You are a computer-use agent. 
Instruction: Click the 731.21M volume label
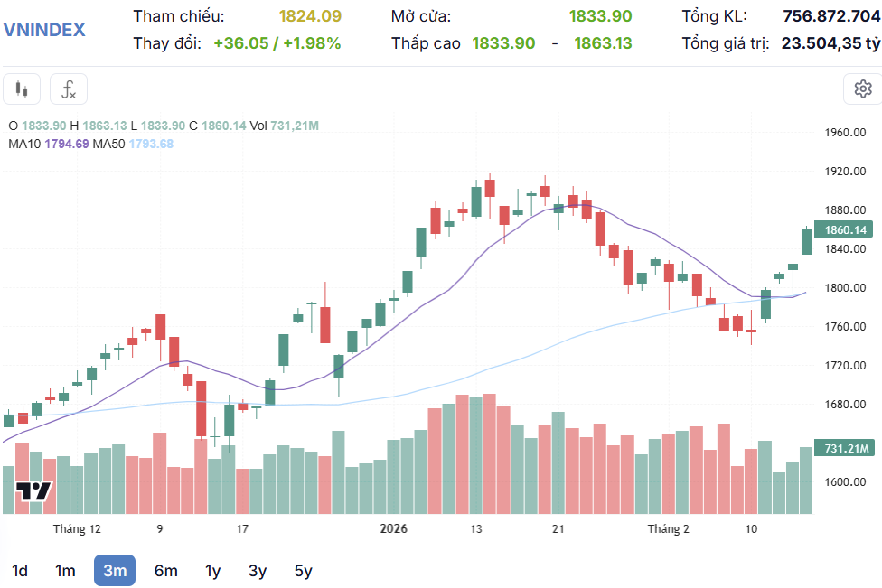click(845, 449)
